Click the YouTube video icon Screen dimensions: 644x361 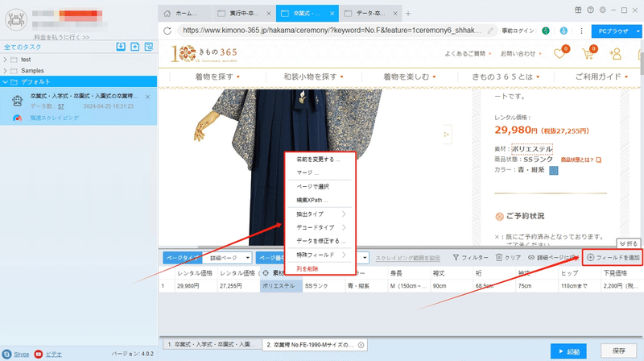[x=38, y=354]
